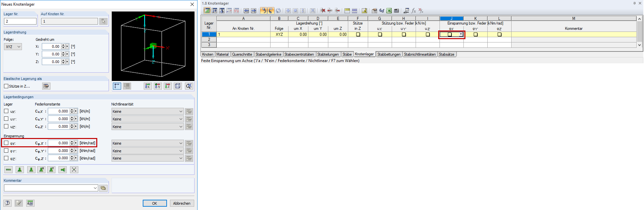The image size is (644, 210).
Task: Open the φX cell dropdown arrow in table row 1
Action: [461, 35]
